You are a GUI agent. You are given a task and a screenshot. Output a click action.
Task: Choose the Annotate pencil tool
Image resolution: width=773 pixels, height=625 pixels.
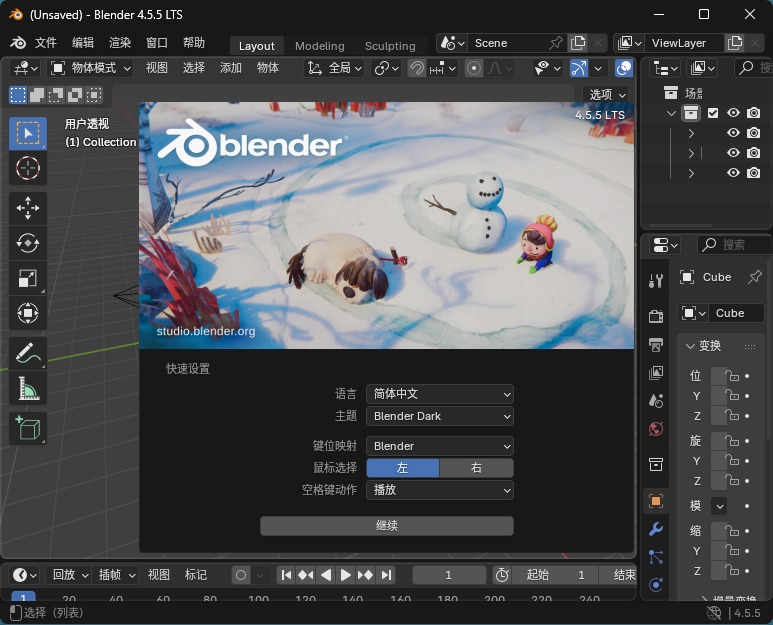tap(28, 353)
